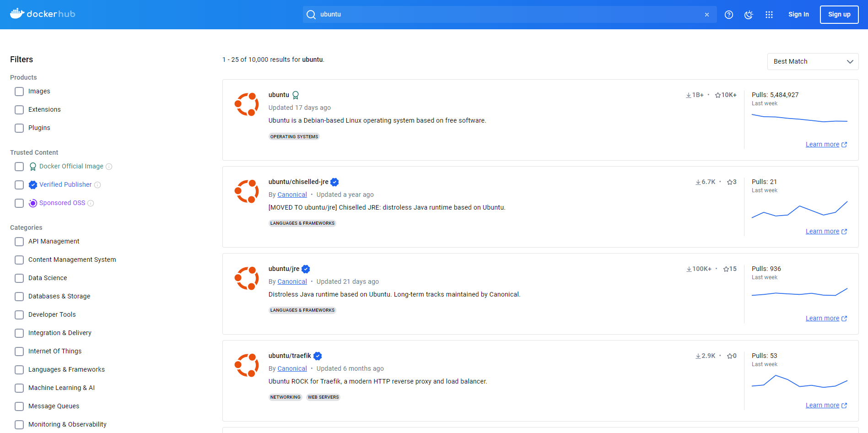868x433 pixels.
Task: Click the Sponsored OSS purple icon in filters
Action: (x=33, y=203)
